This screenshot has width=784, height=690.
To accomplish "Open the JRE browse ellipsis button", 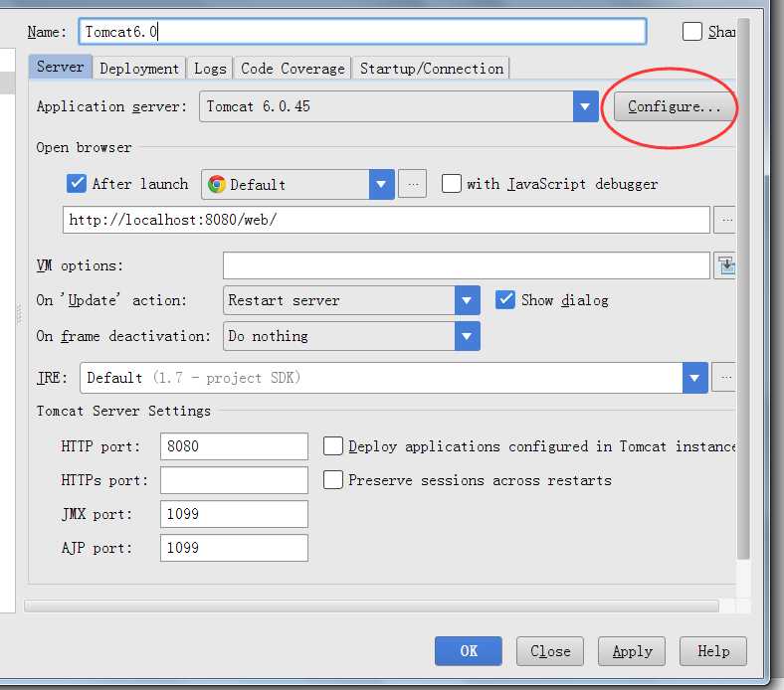I will [725, 378].
